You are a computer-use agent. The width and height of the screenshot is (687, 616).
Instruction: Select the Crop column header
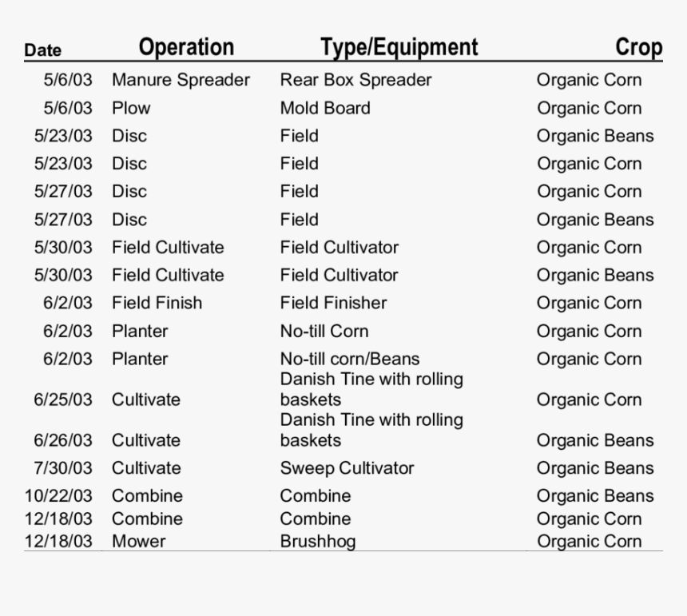point(638,47)
